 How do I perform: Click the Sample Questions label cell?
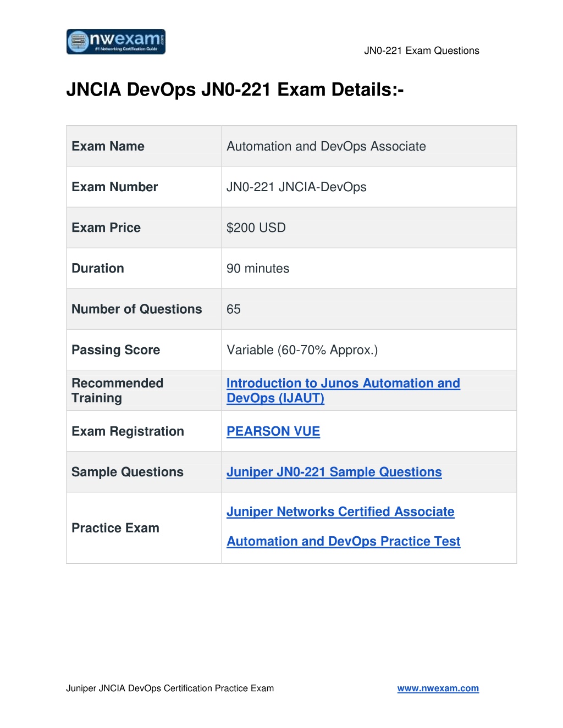pos(144,472)
